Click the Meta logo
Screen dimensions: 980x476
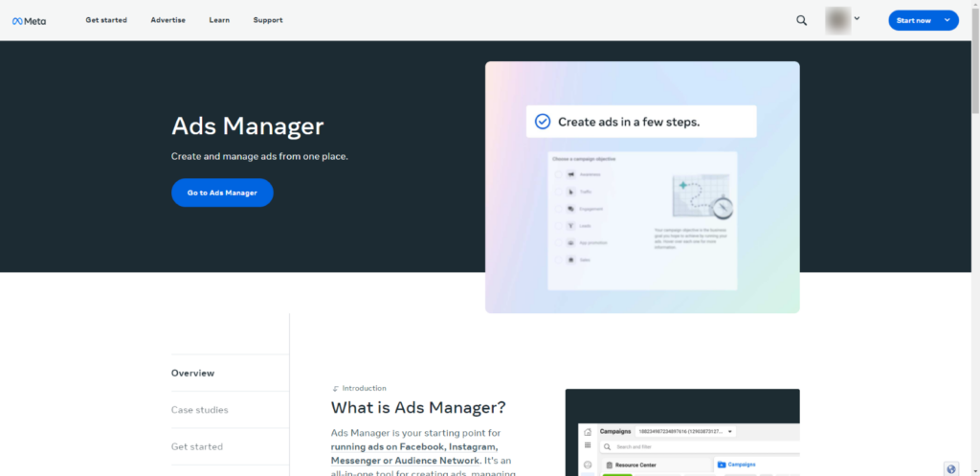(29, 20)
